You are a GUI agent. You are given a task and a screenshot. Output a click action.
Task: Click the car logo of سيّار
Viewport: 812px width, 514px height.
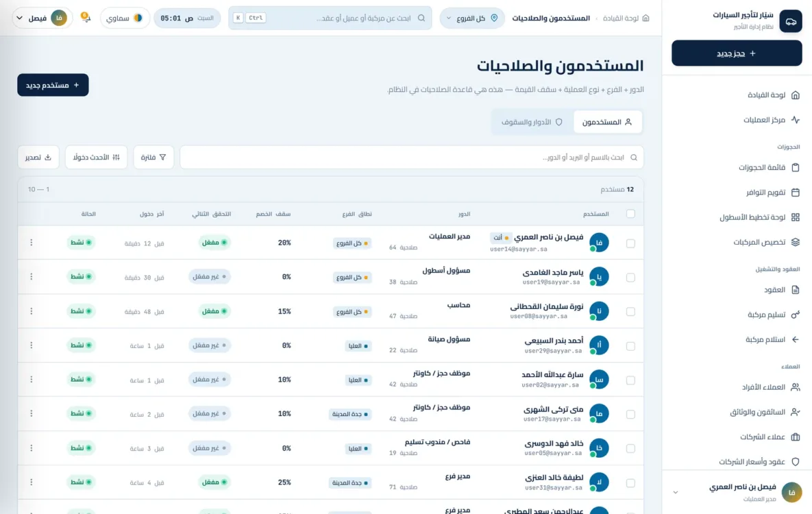tap(791, 21)
